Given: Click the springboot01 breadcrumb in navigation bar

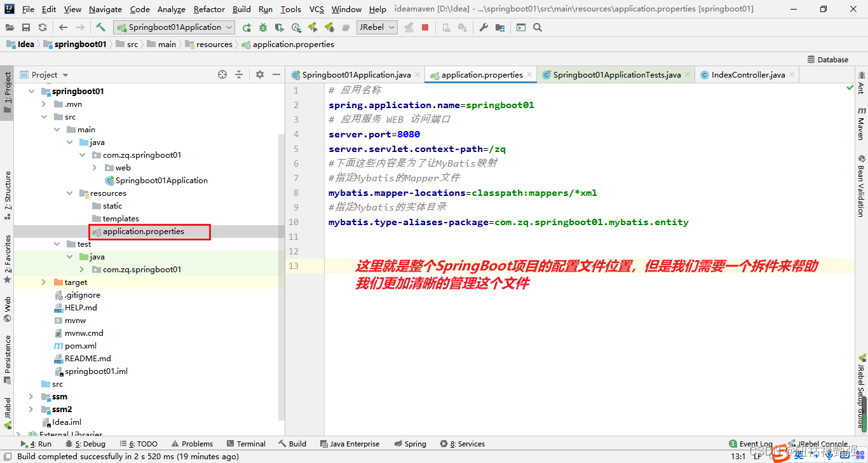Looking at the screenshot, I should click(x=75, y=45).
